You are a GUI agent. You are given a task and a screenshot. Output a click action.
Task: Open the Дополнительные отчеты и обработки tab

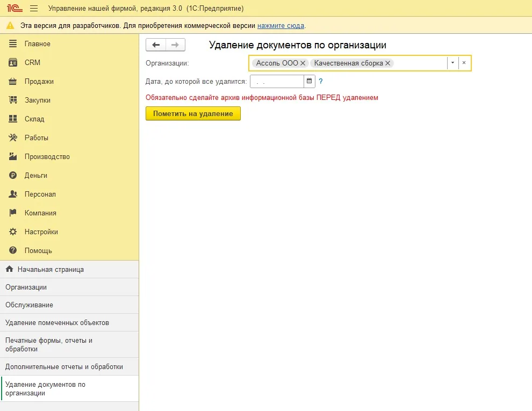click(69, 366)
